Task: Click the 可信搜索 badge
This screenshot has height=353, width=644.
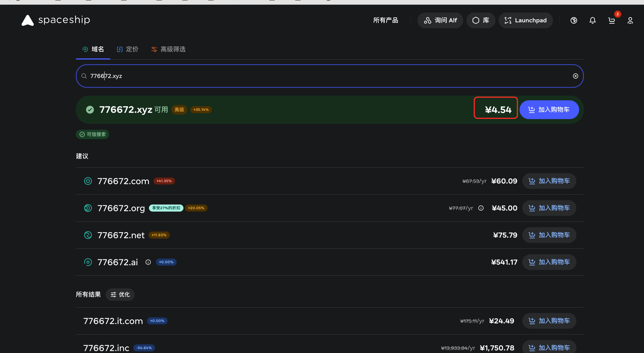Action: [93, 134]
